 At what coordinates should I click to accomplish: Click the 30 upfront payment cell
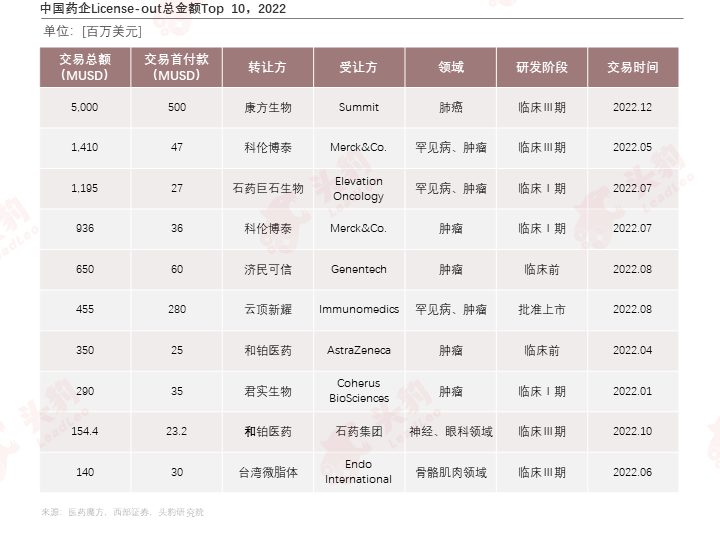pos(177,472)
